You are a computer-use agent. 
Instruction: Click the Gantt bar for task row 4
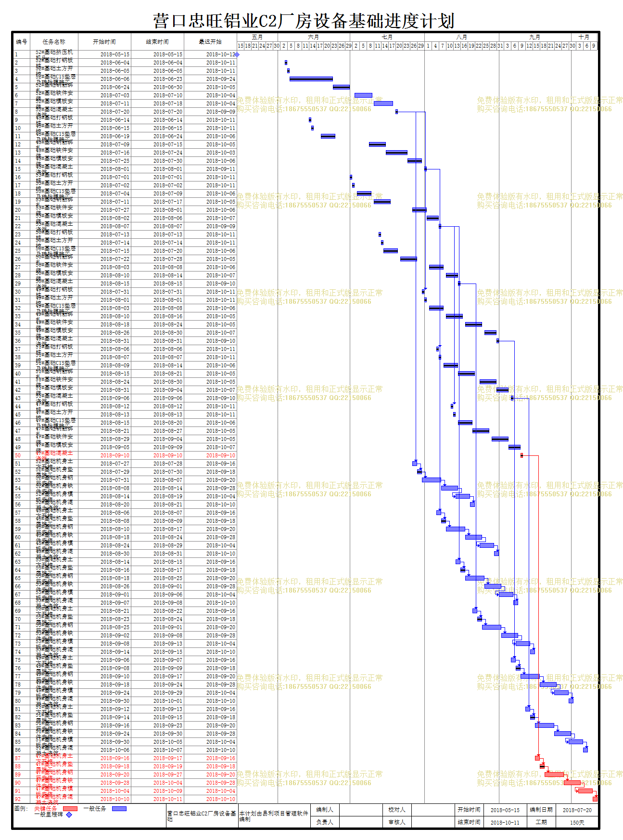(x=311, y=79)
